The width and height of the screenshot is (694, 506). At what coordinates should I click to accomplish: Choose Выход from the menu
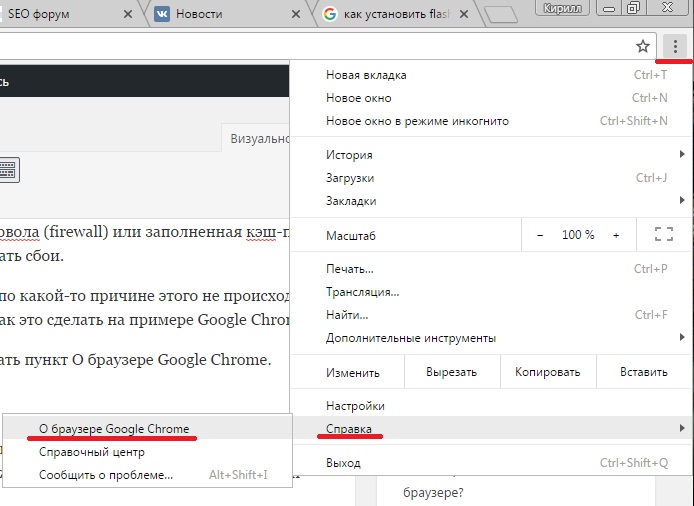point(491,463)
